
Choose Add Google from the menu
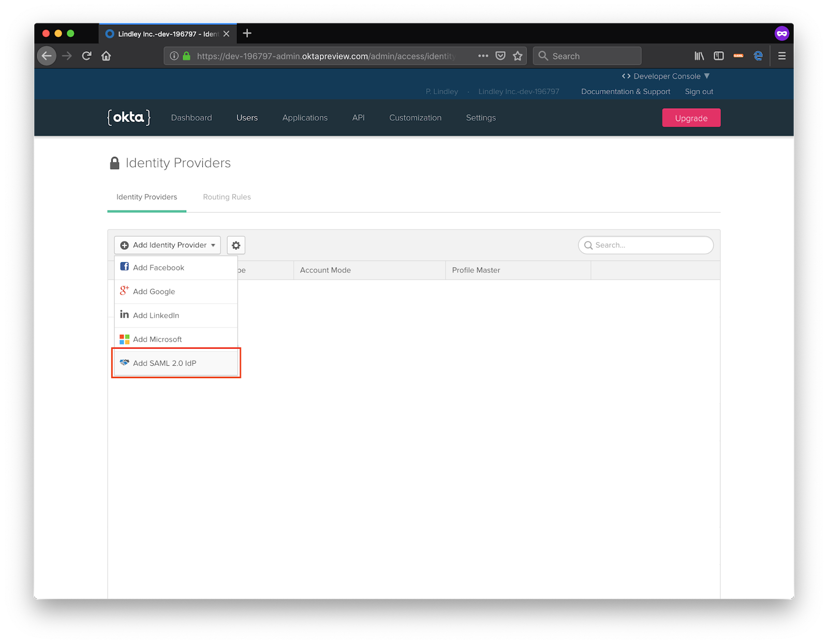(x=176, y=291)
